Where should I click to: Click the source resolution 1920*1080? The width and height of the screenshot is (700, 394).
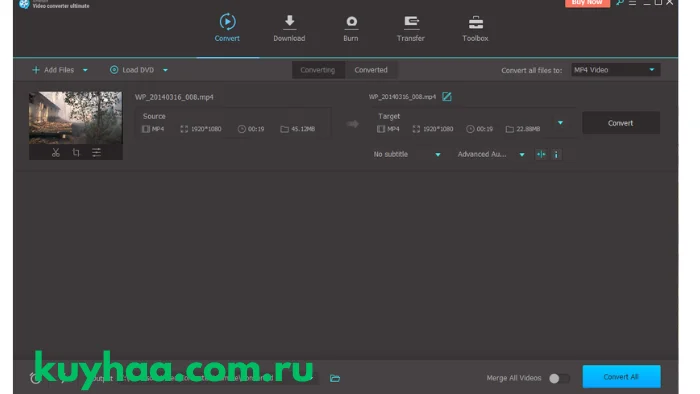tap(206, 129)
